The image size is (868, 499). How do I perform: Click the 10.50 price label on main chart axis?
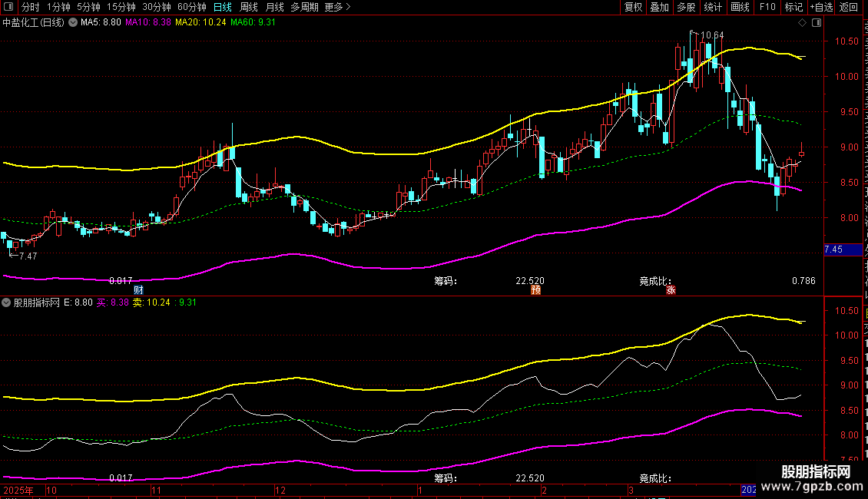846,41
